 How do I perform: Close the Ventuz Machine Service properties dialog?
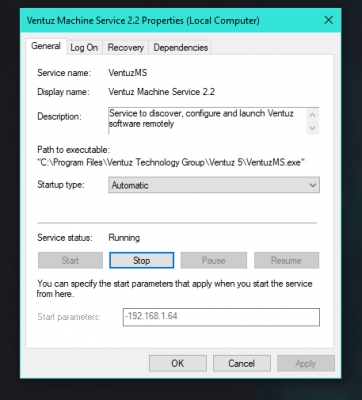click(x=329, y=20)
